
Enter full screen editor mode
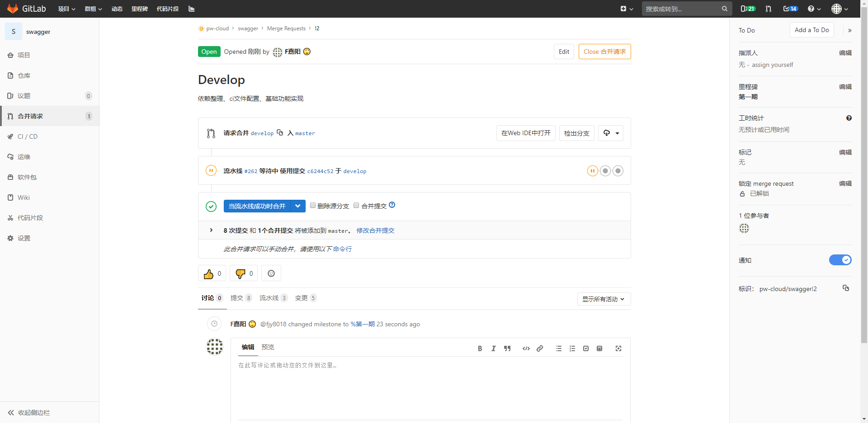618,348
